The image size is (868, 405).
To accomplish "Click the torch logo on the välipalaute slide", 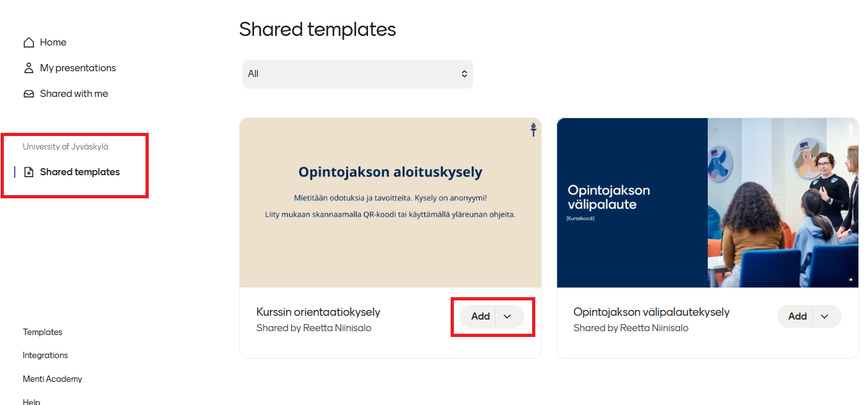I will [851, 130].
